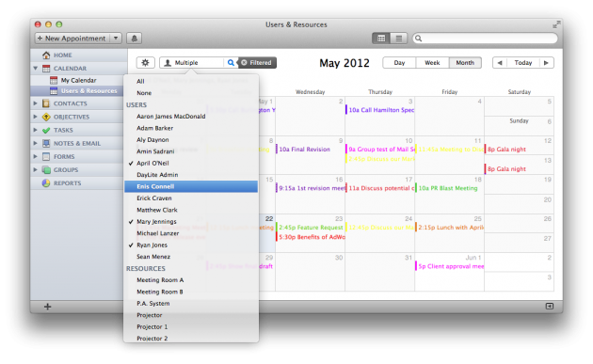Click the notifications bell button

(135, 39)
